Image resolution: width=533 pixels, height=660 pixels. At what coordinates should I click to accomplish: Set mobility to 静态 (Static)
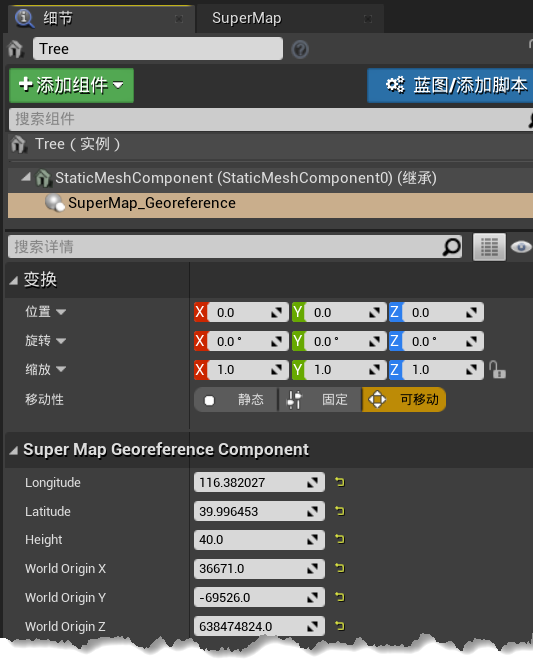pos(236,399)
